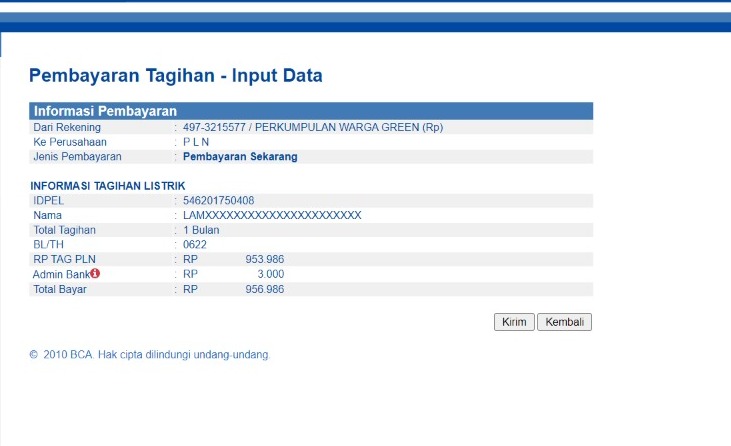The height and width of the screenshot is (446, 731).
Task: Click the 2010 BCA copyright footer text
Action: tap(150, 354)
